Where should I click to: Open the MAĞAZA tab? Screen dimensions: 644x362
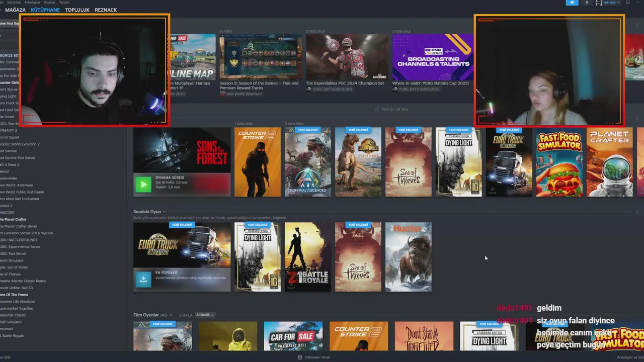click(15, 10)
